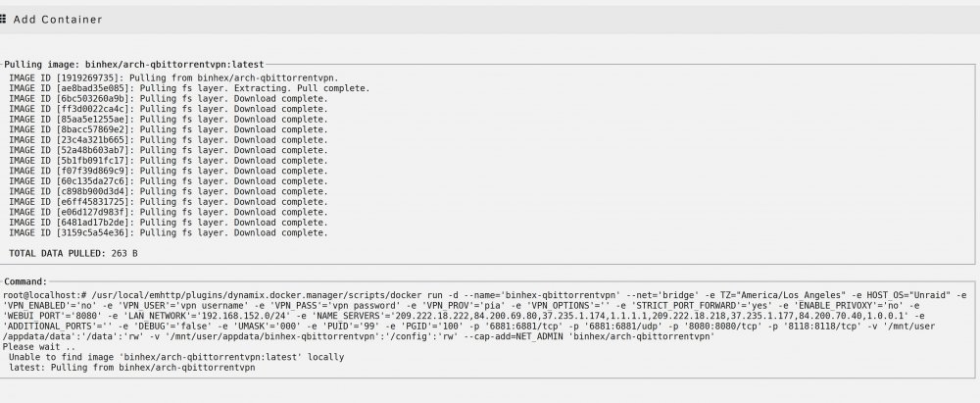Select the ae8bad35e085 'Pull complete' line
The image size is (980, 403).
click(189, 88)
